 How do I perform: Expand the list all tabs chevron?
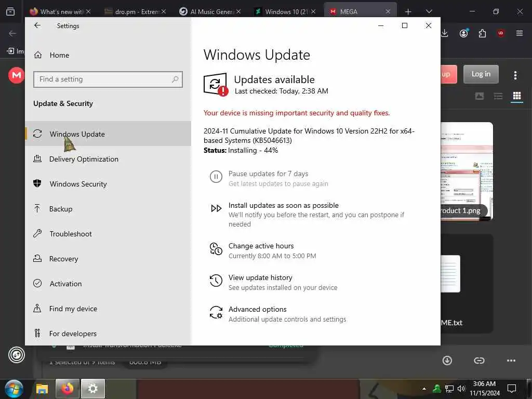(x=429, y=11)
